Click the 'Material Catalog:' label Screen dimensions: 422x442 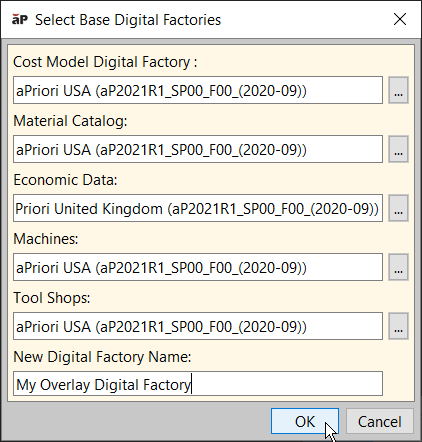coord(70,121)
